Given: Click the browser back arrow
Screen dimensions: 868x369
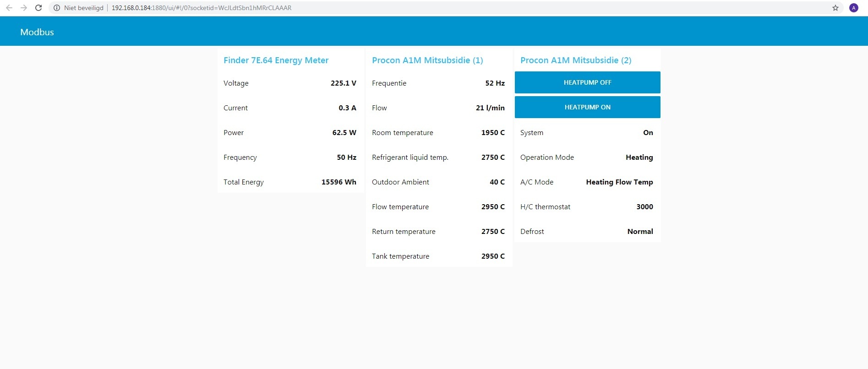Looking at the screenshot, I should click(9, 8).
